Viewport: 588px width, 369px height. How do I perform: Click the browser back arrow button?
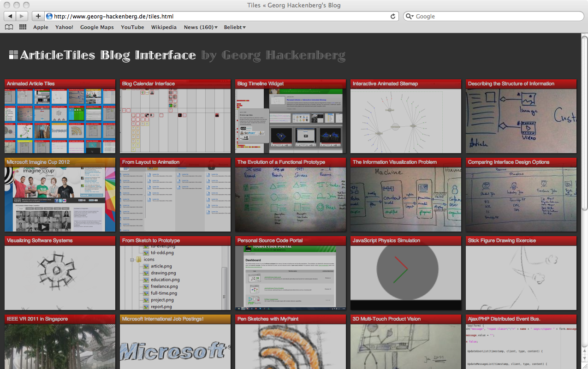(10, 16)
